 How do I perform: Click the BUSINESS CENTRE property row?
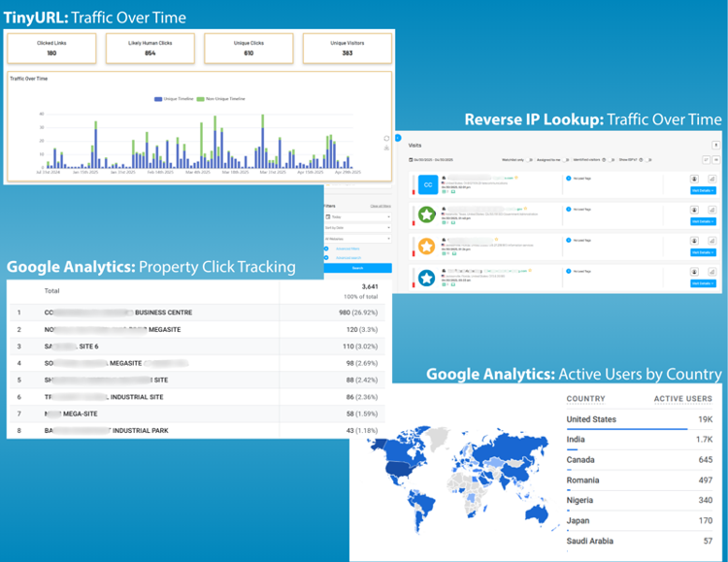[197, 313]
